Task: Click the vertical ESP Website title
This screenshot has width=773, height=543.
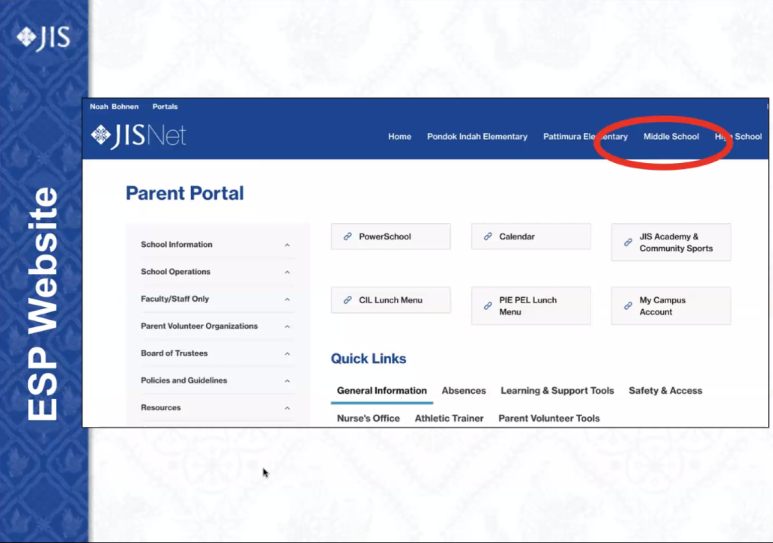Action: pos(42,303)
